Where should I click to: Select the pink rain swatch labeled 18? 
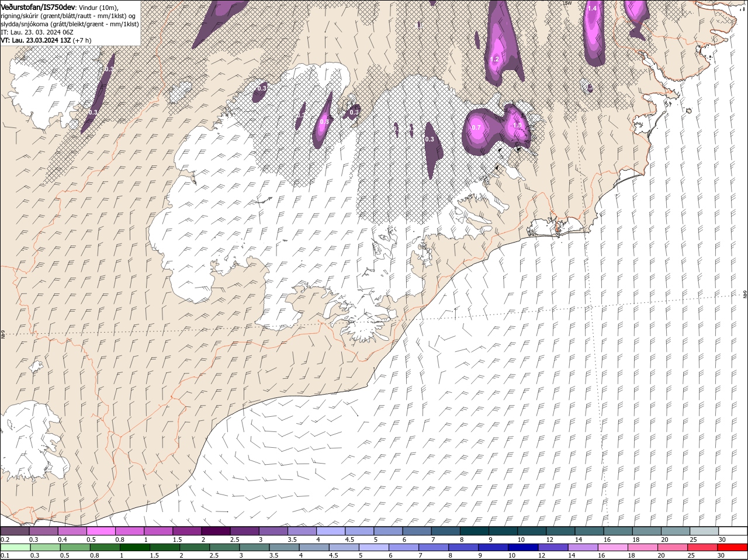tap(642, 548)
